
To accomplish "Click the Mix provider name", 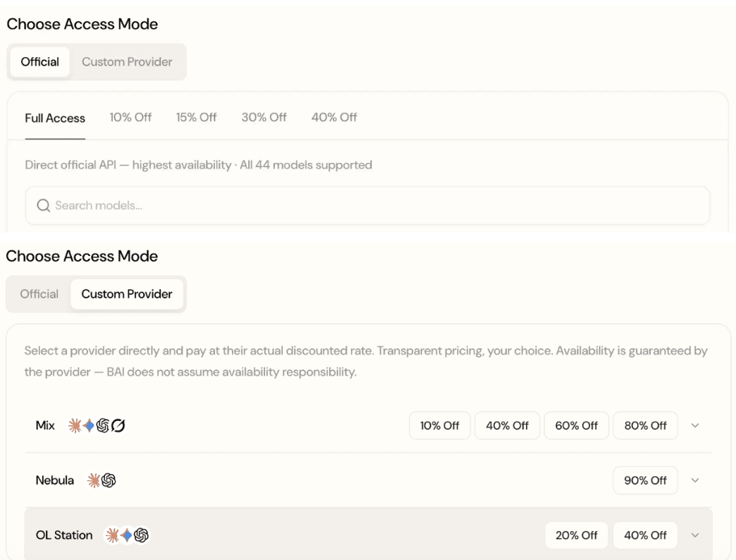I will [x=45, y=425].
